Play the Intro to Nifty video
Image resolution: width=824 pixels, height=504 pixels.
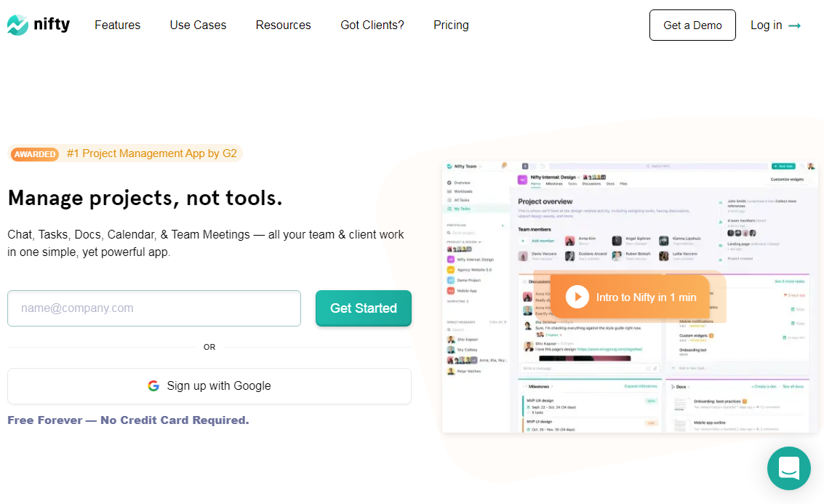click(x=630, y=297)
